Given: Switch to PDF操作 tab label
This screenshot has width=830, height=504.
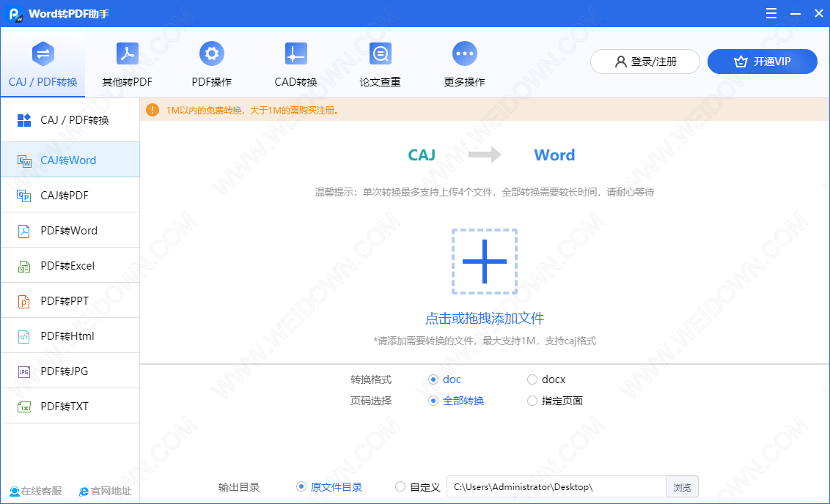Looking at the screenshot, I should point(212,82).
